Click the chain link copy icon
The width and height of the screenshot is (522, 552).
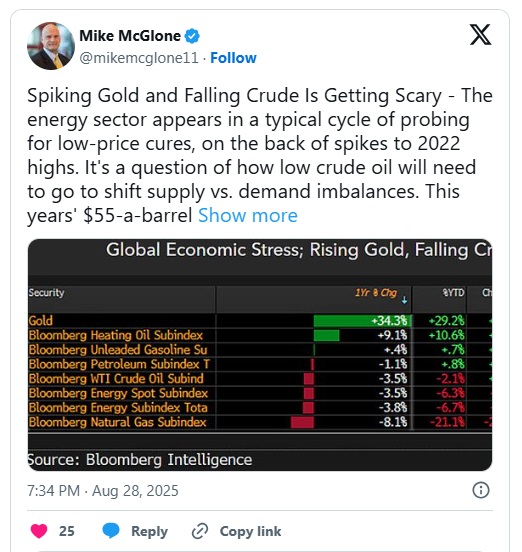(200, 531)
